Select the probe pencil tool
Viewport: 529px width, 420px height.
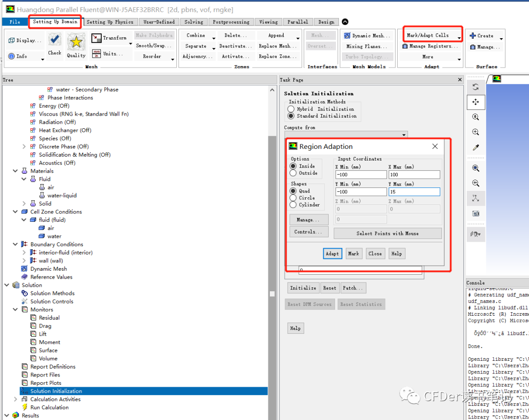pos(476,147)
